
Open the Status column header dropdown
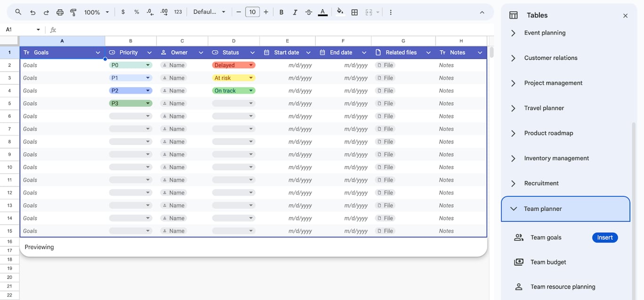coord(252,53)
